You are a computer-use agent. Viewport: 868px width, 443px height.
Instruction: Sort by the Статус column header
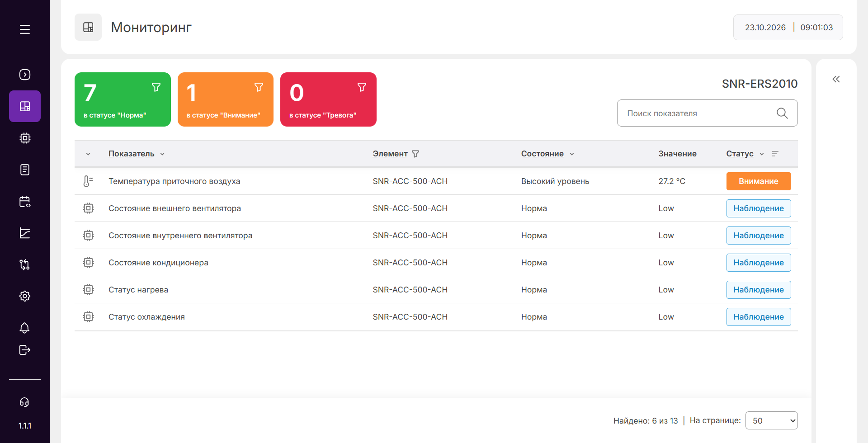pyautogui.click(x=740, y=154)
